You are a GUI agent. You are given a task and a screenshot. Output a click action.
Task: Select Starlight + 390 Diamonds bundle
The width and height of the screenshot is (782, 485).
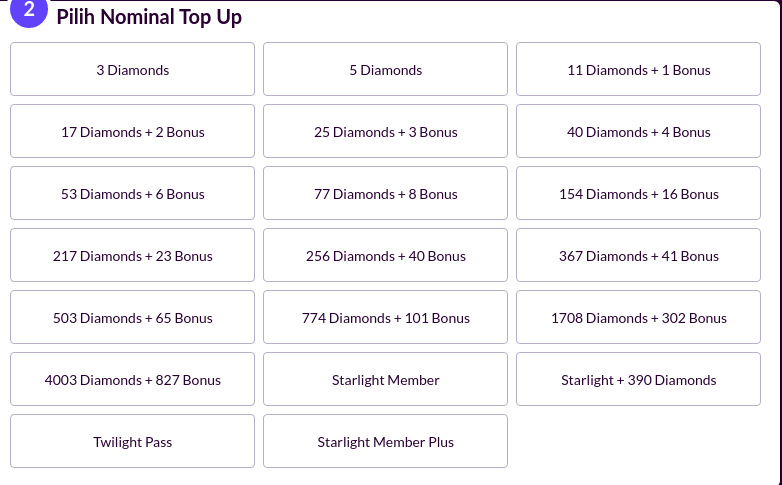639,380
